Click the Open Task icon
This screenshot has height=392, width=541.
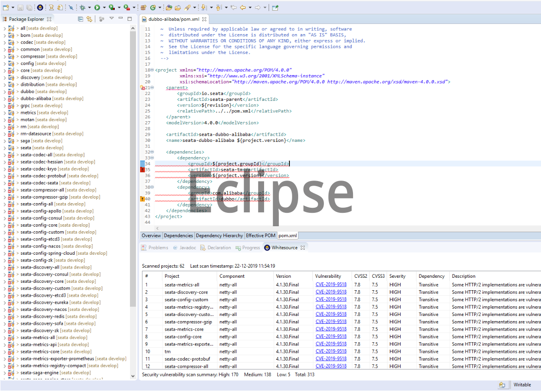(x=178, y=7)
